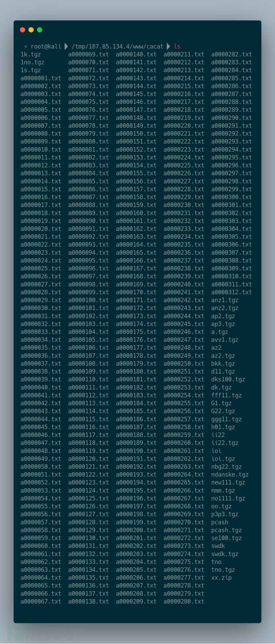Click the arrow separator after the cacat path
Screen dimensions: 275x644
coord(169,47)
